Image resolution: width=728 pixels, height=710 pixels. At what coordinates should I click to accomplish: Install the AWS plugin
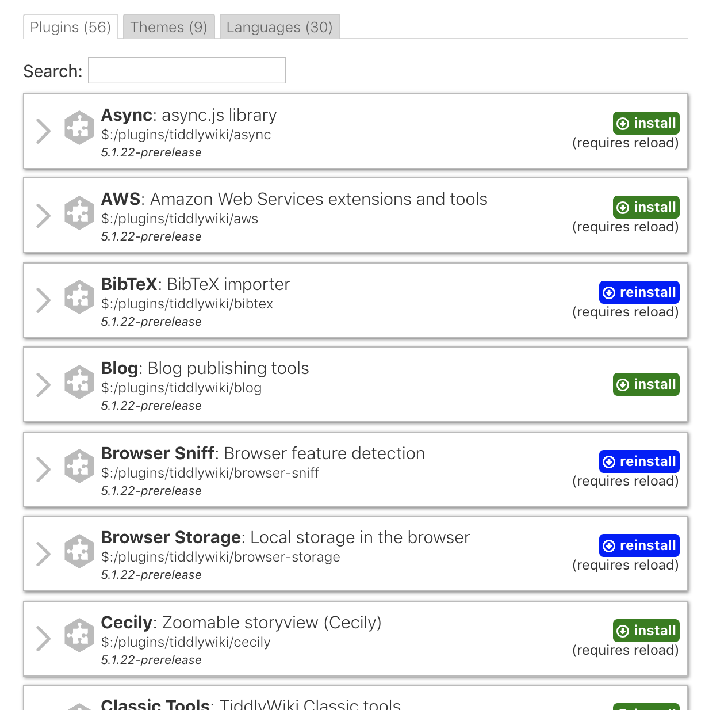click(646, 207)
